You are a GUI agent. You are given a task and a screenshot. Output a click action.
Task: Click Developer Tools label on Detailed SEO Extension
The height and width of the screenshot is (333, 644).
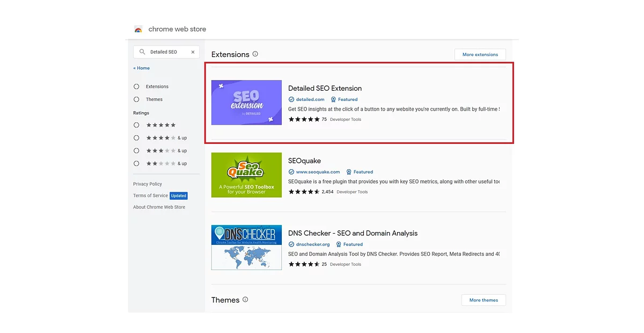(x=346, y=119)
